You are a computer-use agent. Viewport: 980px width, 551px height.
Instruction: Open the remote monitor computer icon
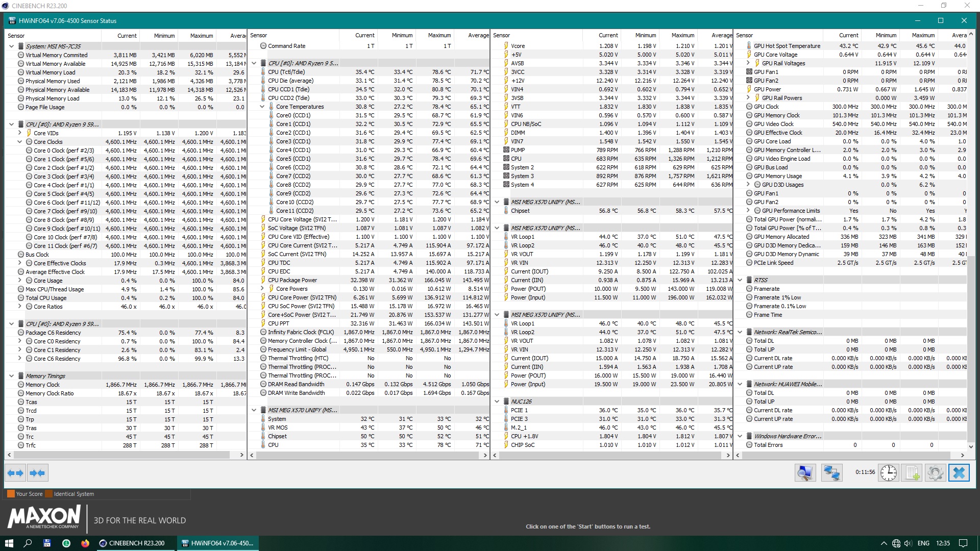click(x=805, y=473)
